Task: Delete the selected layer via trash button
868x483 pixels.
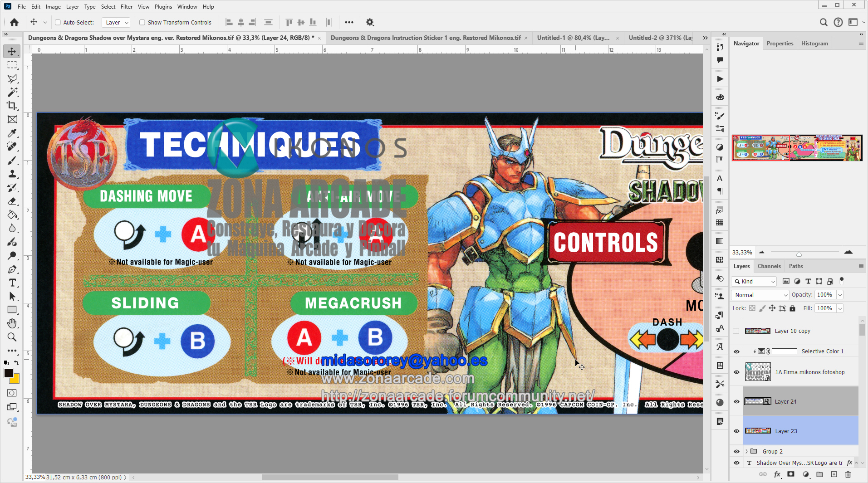Action: [848, 474]
